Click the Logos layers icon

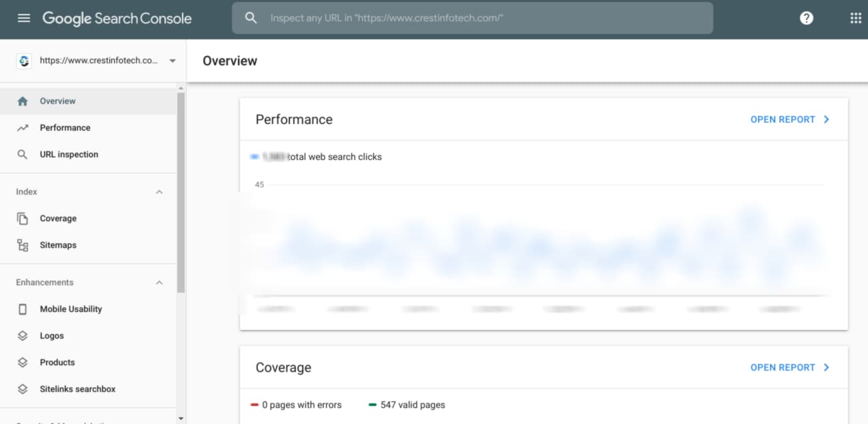point(23,336)
